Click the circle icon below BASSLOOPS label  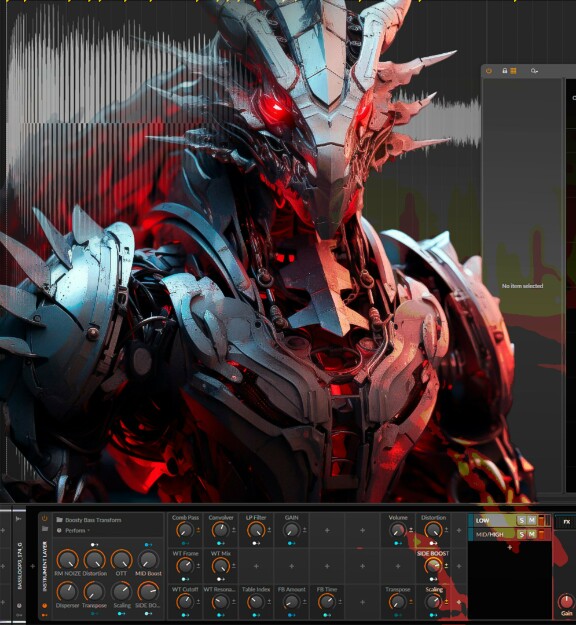(x=19, y=605)
